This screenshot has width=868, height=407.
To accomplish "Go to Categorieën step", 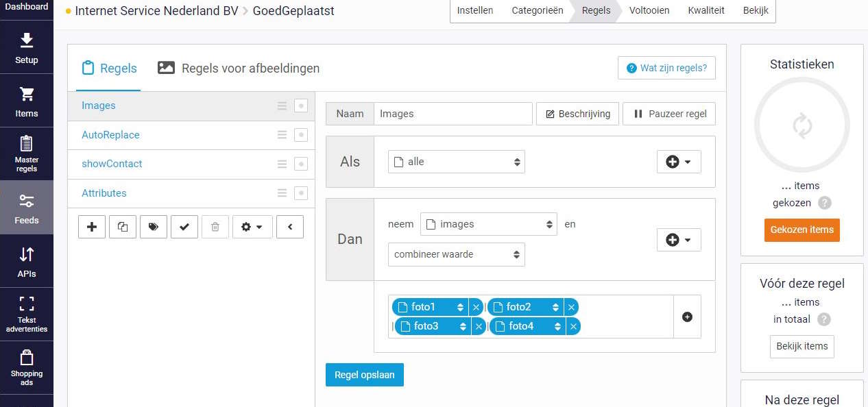I will (538, 10).
